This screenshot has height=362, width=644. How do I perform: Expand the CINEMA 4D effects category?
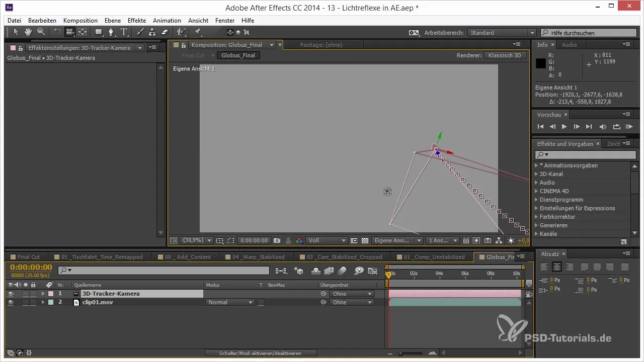(536, 191)
